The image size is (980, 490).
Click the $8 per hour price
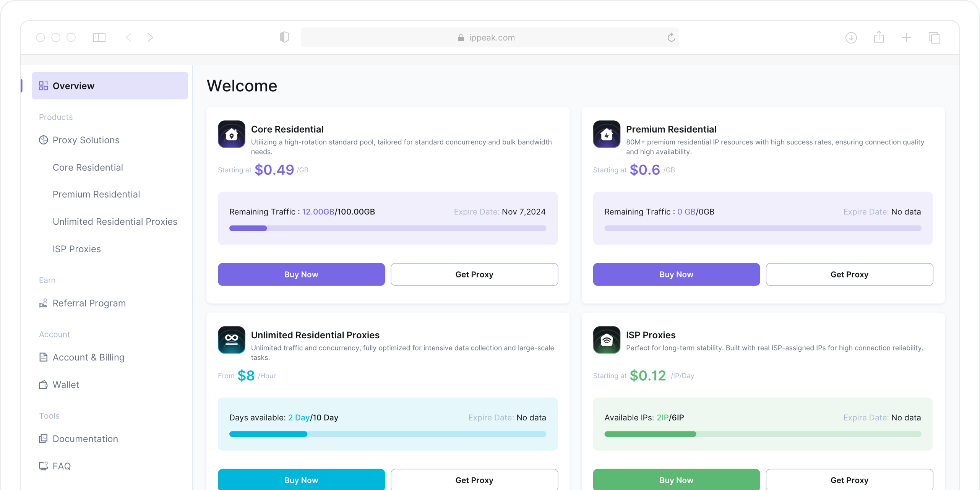tap(246, 375)
